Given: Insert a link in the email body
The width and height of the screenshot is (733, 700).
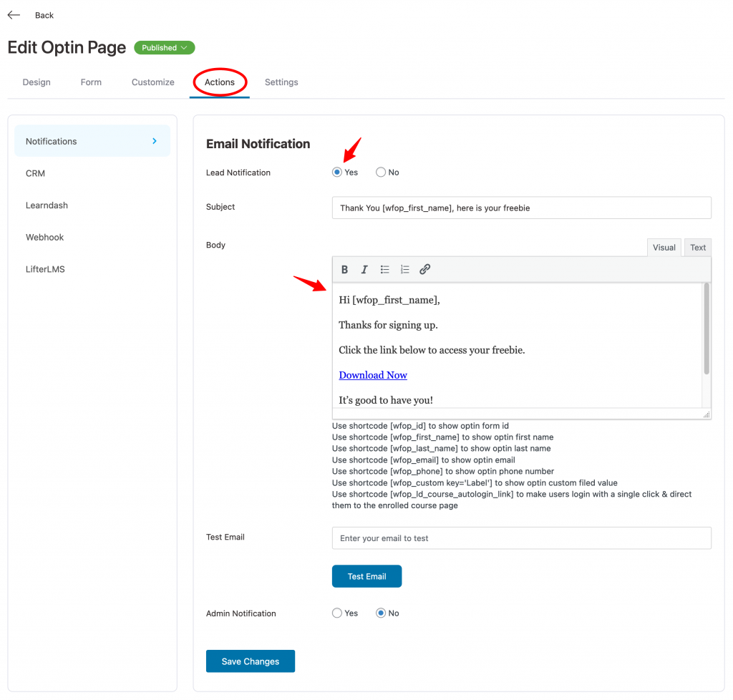Looking at the screenshot, I should 424,270.
